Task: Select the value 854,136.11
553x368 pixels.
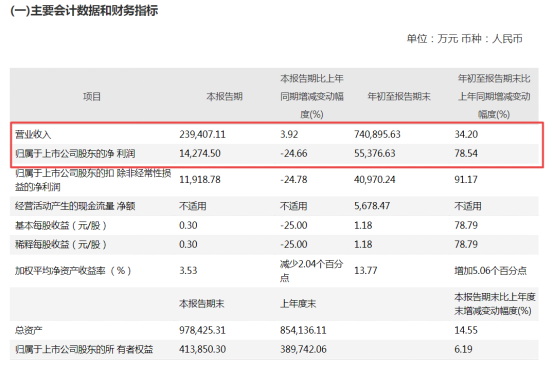Action: pos(303,330)
